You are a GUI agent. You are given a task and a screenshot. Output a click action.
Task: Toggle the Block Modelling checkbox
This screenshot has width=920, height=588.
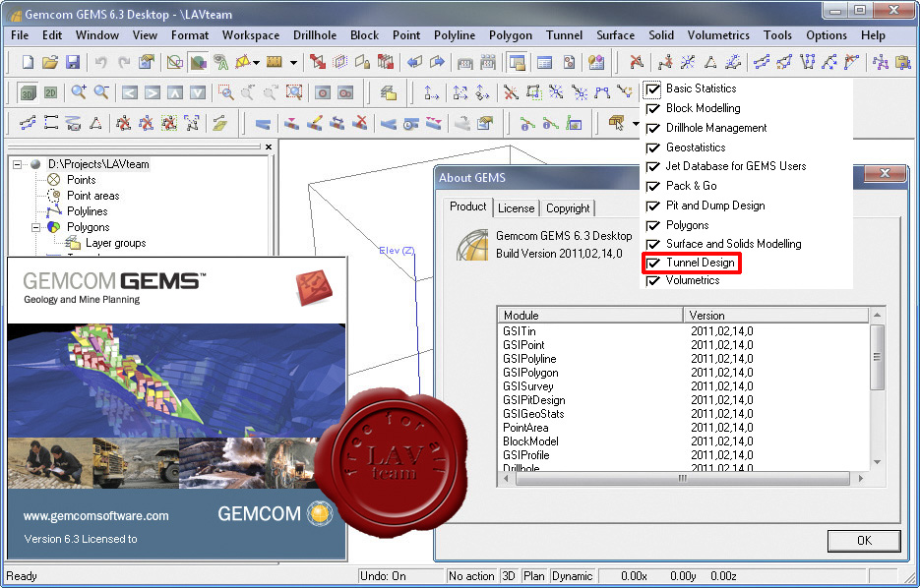652,109
